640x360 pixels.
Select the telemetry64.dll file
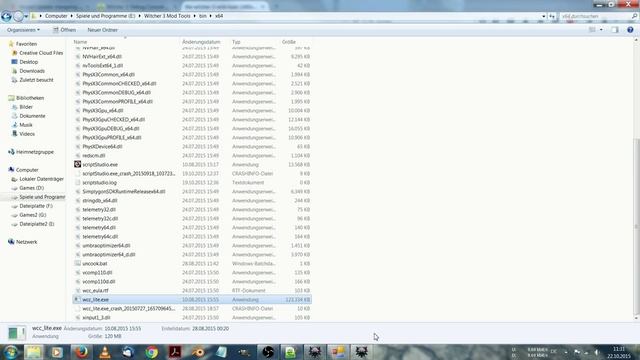click(x=99, y=227)
